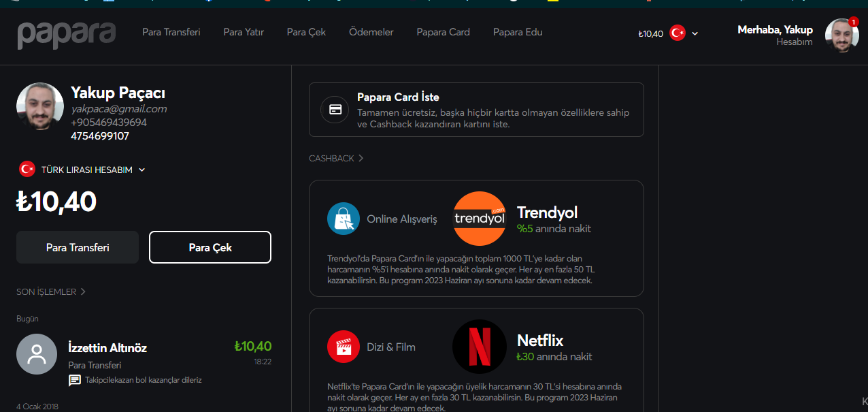
Task: Click the message icon under İzzettin Altınöz transaction
Action: (x=75, y=380)
